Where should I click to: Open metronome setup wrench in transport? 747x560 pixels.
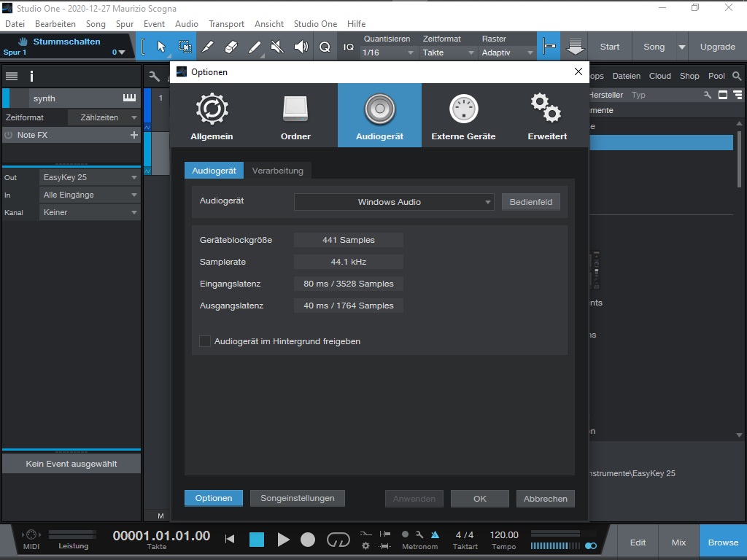coord(419,534)
